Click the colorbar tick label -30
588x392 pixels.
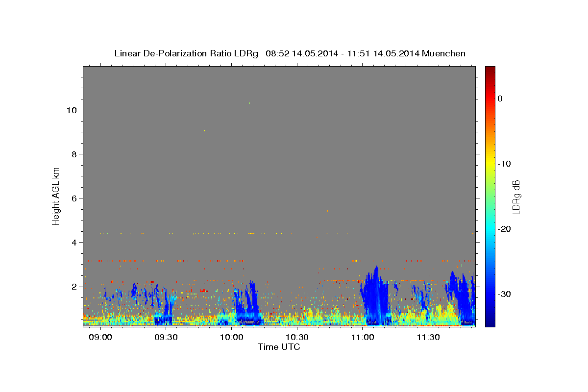coord(504,294)
